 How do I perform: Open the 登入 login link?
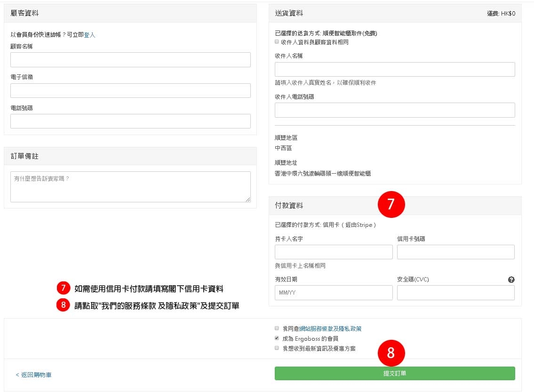(x=89, y=35)
